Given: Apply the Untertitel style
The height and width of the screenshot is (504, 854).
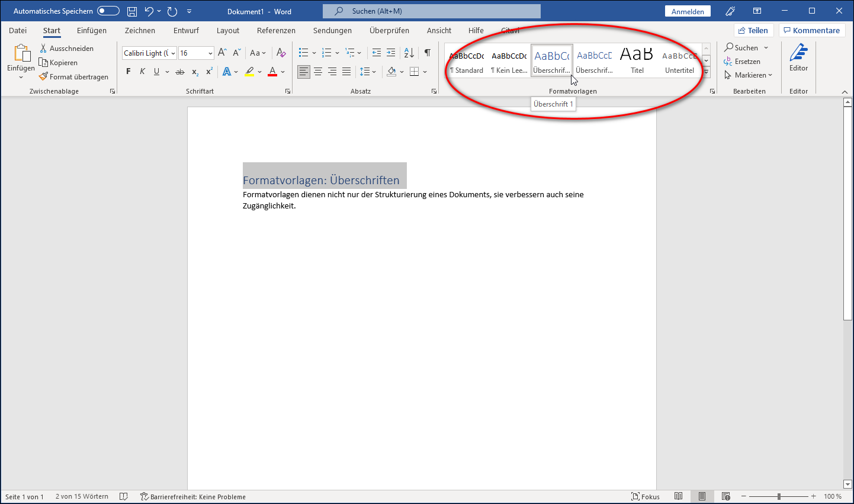Looking at the screenshot, I should [x=679, y=60].
